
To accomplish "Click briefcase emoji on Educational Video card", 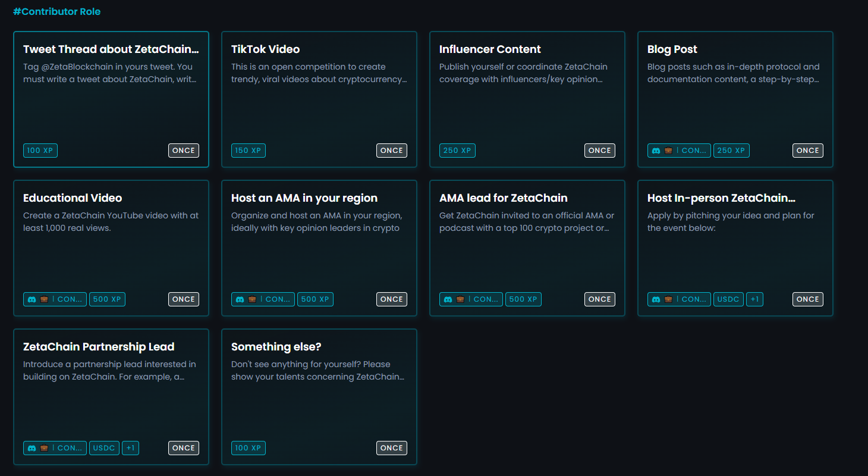I will pos(44,299).
